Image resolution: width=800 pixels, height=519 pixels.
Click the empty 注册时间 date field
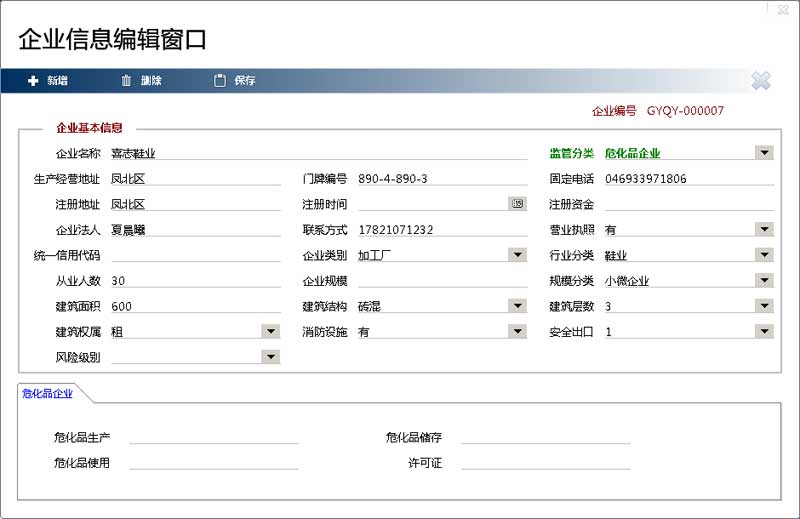coord(433,204)
